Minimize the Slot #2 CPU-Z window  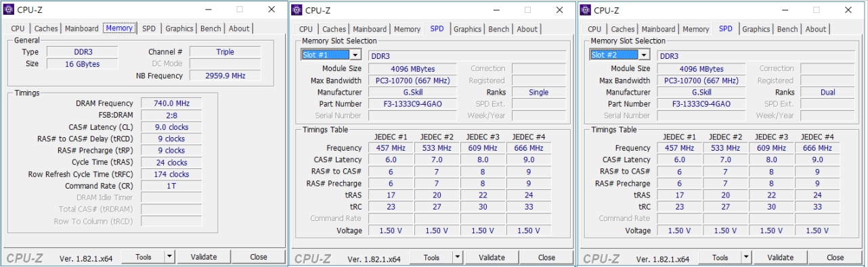785,9
